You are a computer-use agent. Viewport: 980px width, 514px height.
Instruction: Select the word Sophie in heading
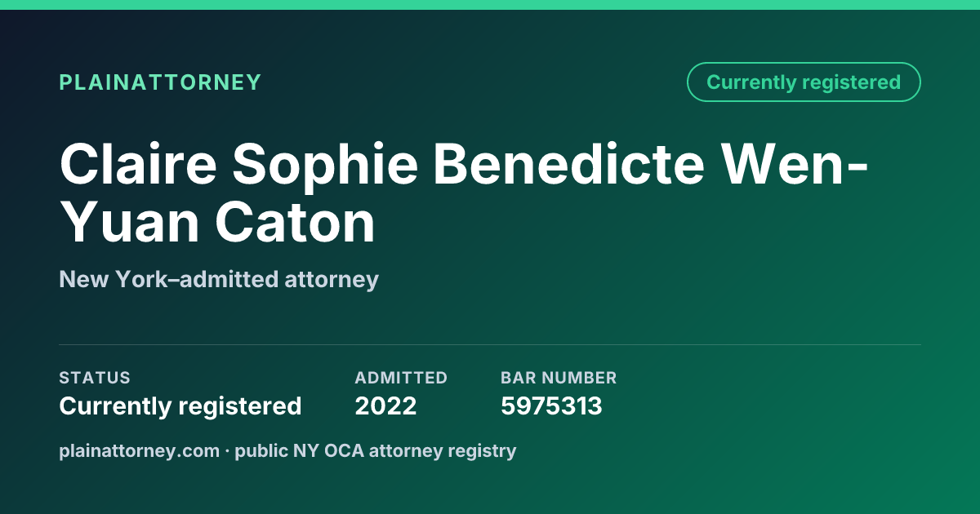(x=323, y=163)
